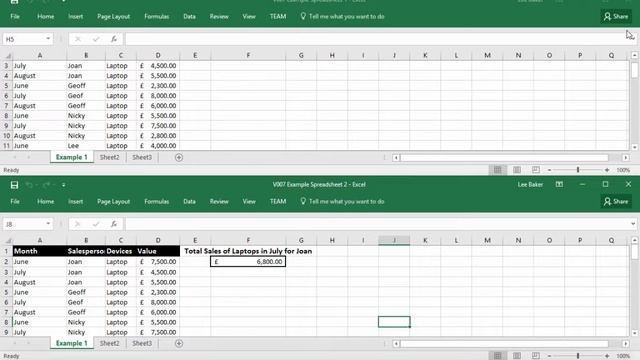Open File menu in upper window
Viewport: 640px width, 360px height.
[15, 16]
